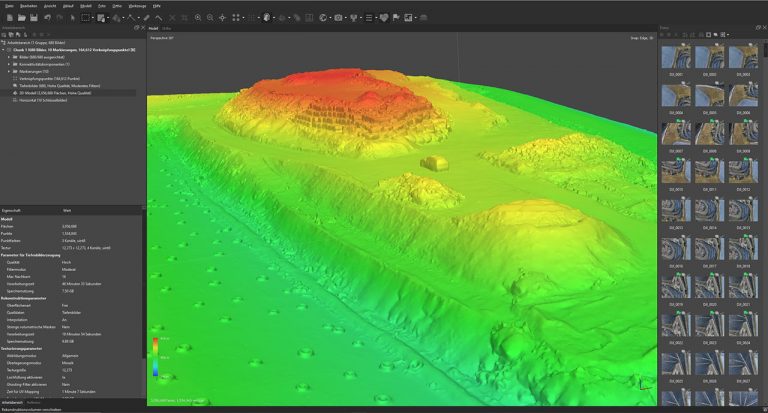This screenshot has width=768, height=413.
Task: Switch to the Ortho view tab
Action: point(168,28)
